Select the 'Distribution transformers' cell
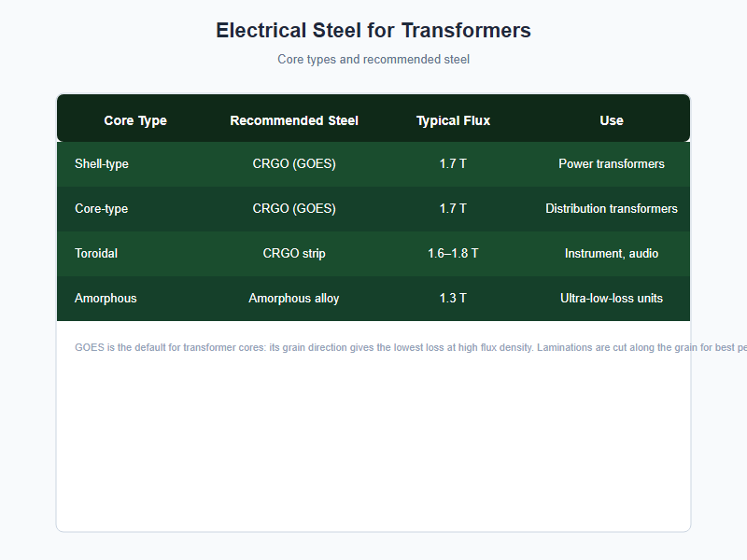Screen dimensions: 747x560 tap(612, 209)
